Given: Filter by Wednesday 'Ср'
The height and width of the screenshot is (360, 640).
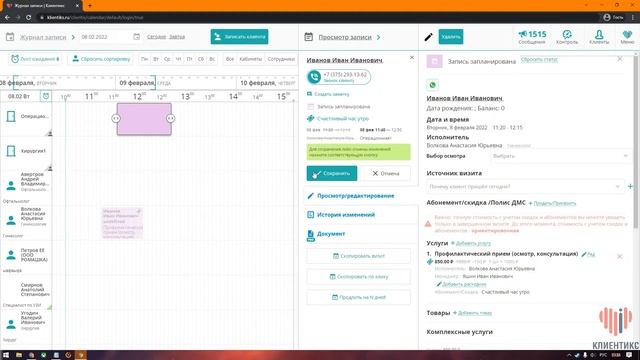Looking at the screenshot, I should coord(167,59).
